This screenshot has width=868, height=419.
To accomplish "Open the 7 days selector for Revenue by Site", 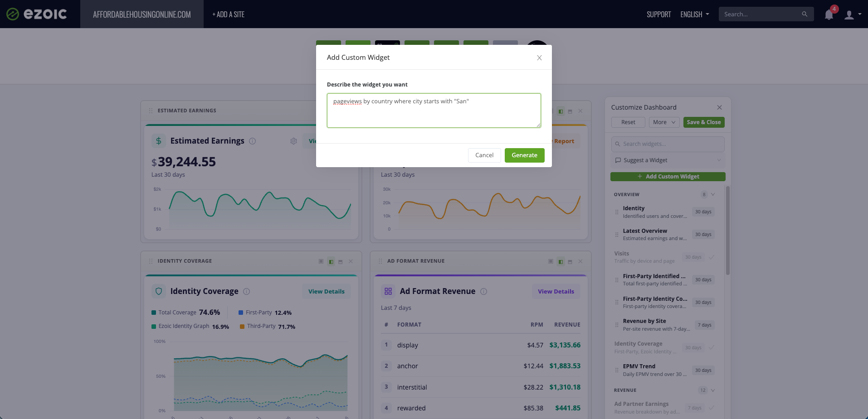I will pos(704,325).
